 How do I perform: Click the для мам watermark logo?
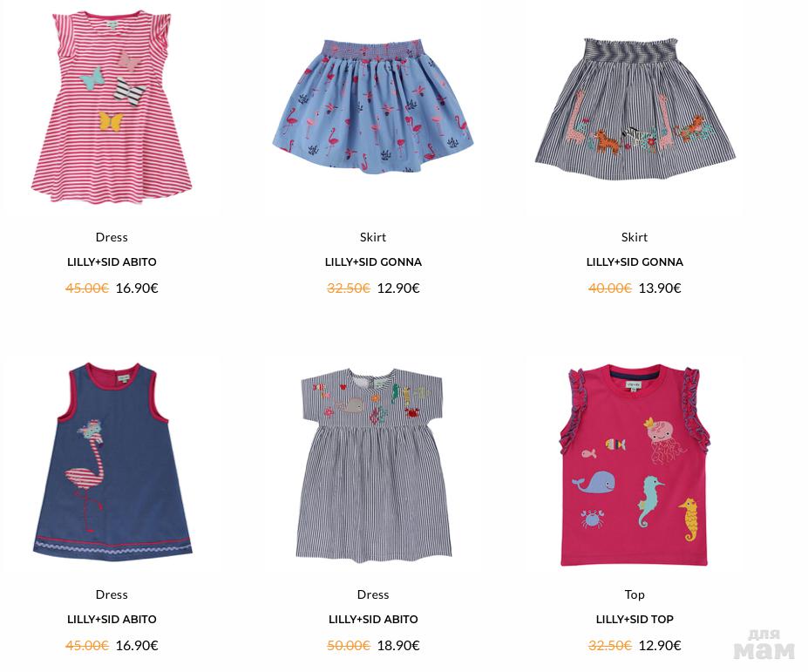point(764,644)
